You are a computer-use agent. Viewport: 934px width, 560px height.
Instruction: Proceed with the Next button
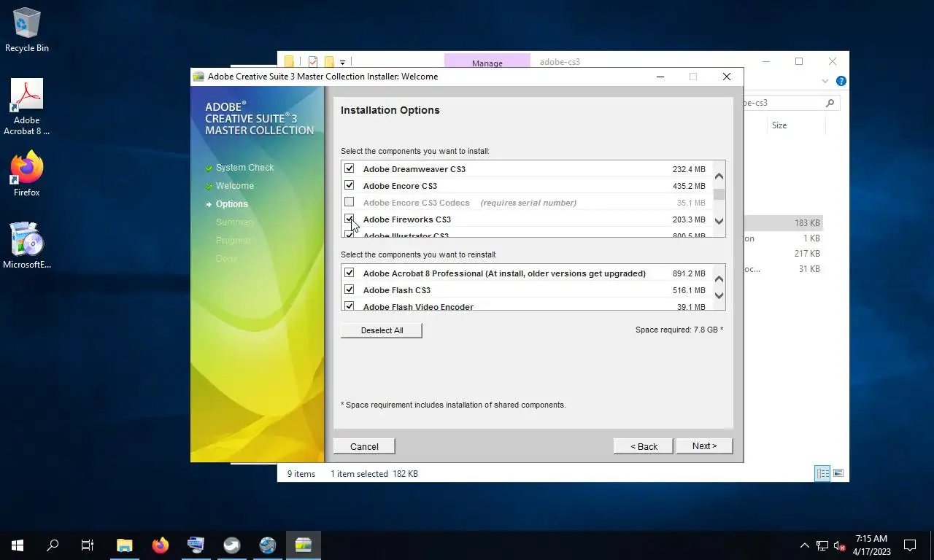tap(704, 446)
